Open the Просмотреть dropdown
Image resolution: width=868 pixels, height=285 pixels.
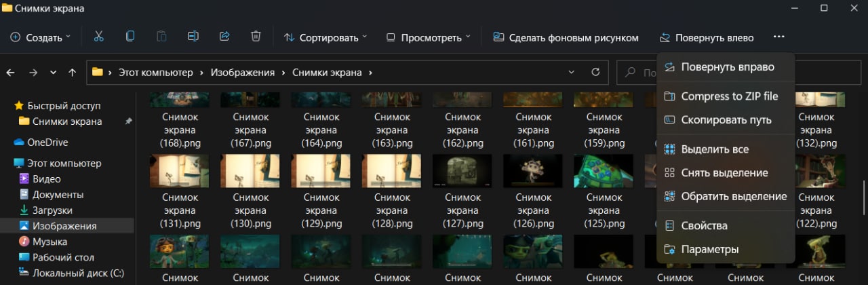(x=428, y=37)
